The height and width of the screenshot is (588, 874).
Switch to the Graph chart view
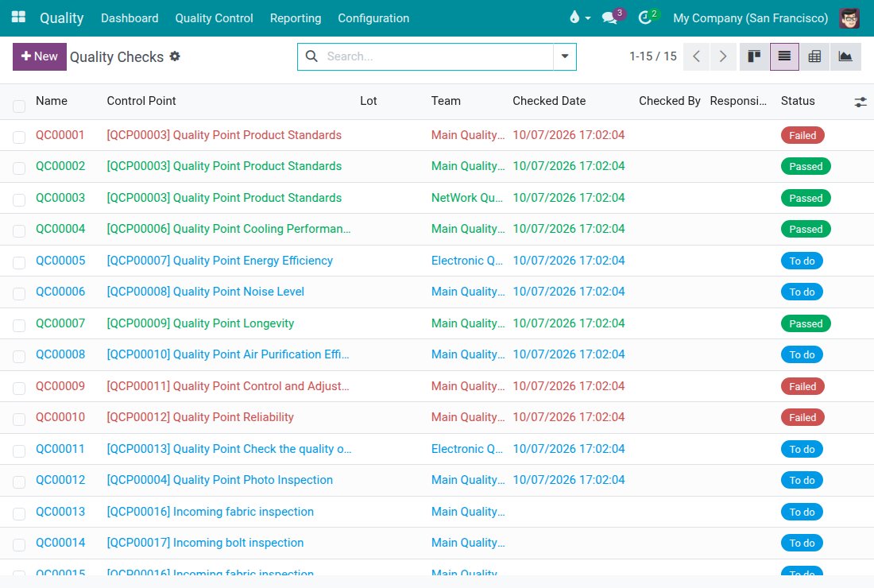coord(845,56)
